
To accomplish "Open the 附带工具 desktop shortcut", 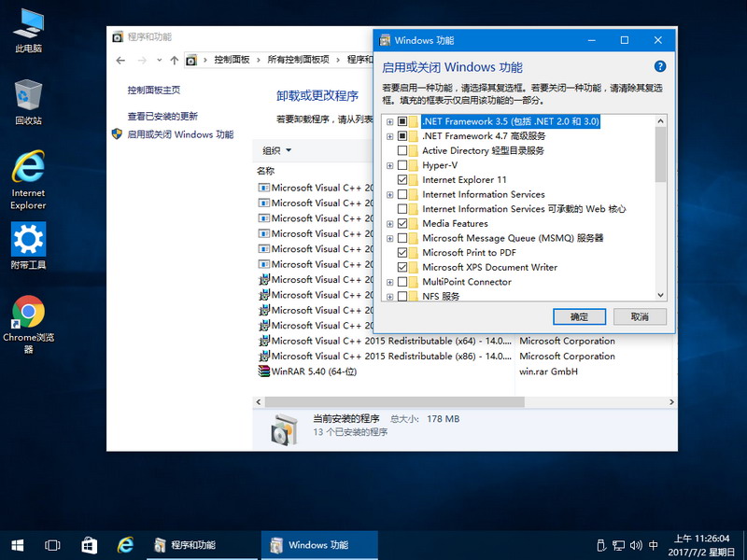I will (x=29, y=245).
